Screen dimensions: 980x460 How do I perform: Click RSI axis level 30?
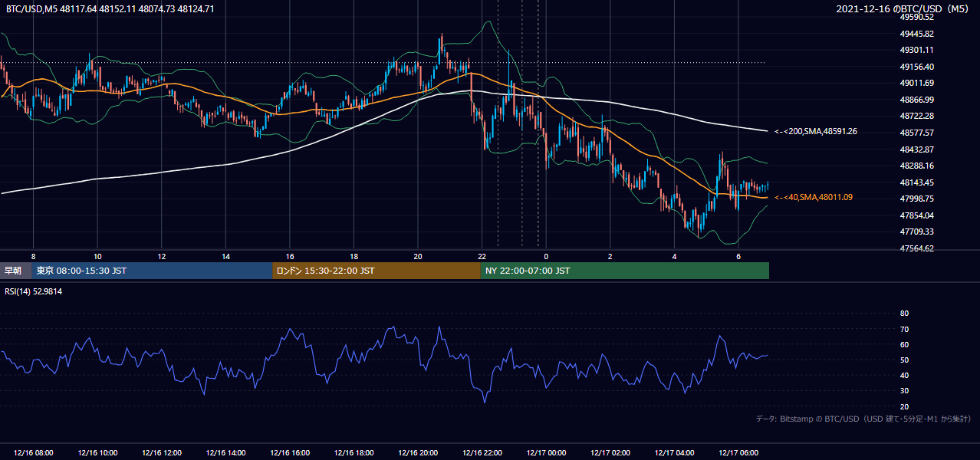tap(904, 390)
